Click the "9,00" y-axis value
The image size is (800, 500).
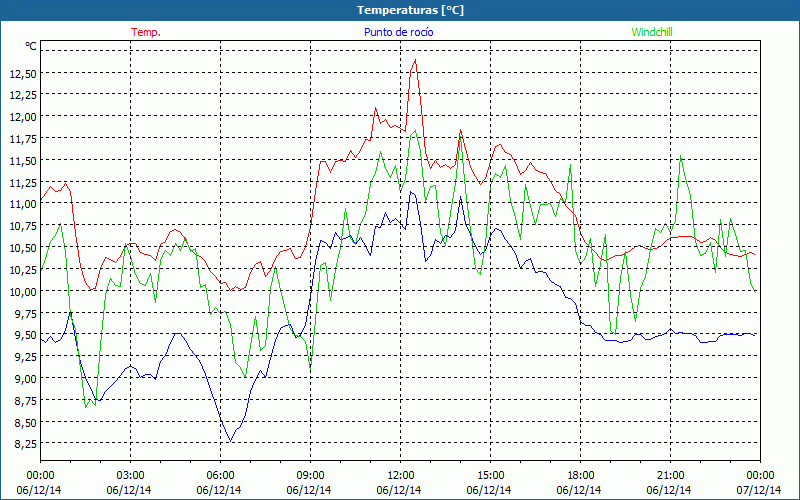(x=26, y=379)
